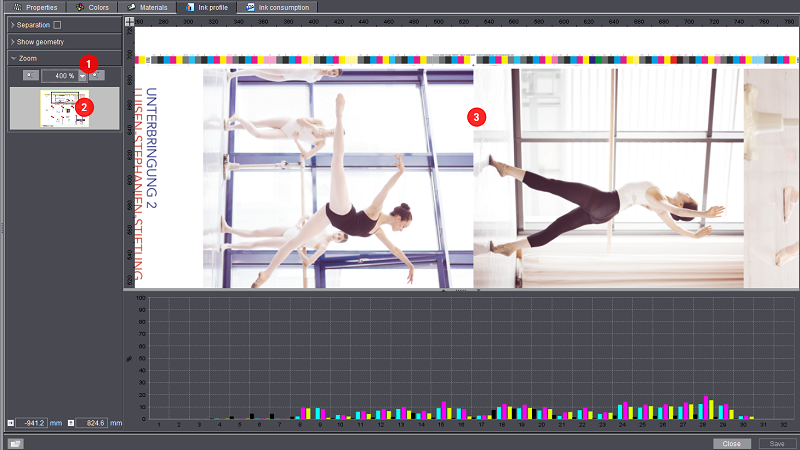Collapse the Zoom section

tap(12, 58)
